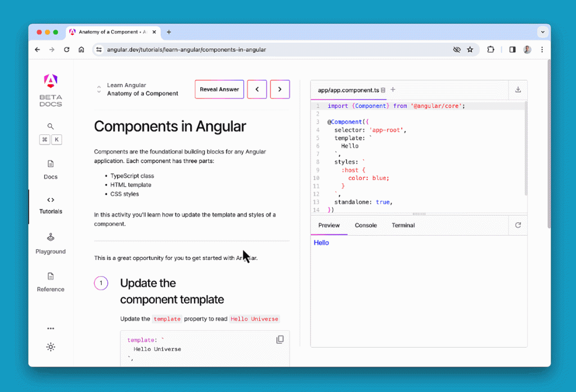The image size is (576, 392).
Task: Open Chrome's three-dot menu
Action: pos(542,49)
